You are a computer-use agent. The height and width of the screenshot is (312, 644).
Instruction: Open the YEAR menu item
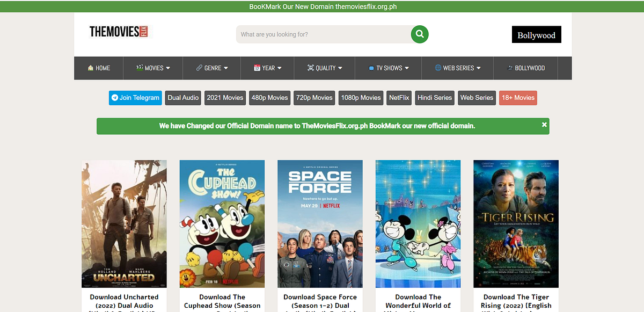(x=268, y=68)
